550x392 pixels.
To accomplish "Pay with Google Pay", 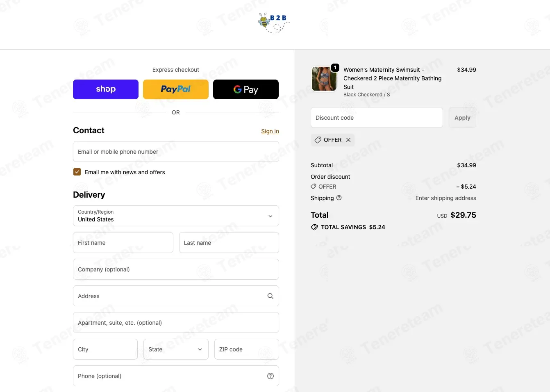I will click(246, 89).
